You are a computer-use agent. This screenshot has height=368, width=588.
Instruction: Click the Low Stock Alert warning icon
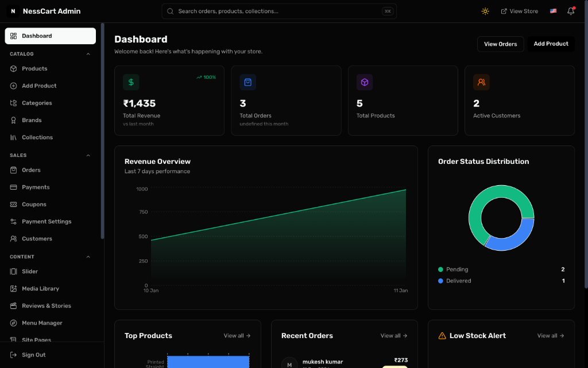click(442, 336)
